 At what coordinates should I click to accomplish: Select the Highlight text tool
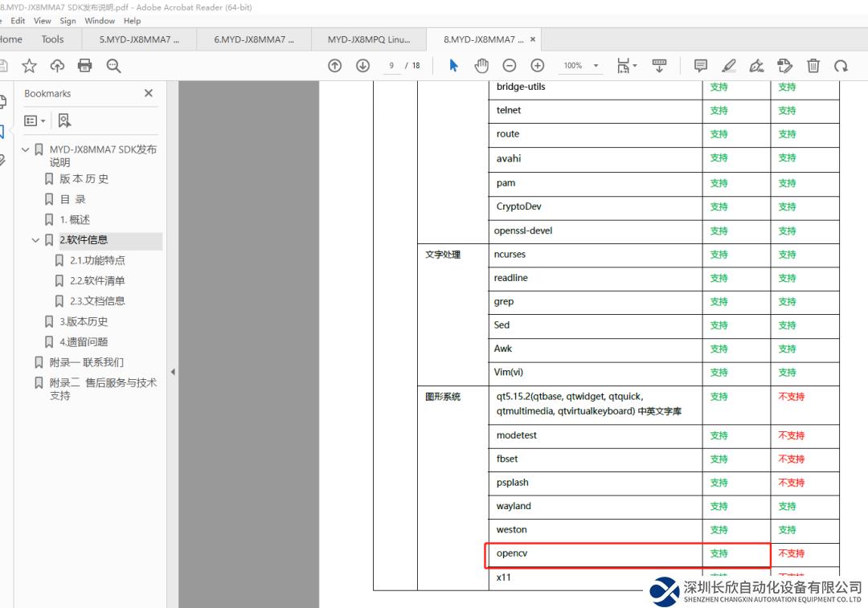tap(728, 66)
